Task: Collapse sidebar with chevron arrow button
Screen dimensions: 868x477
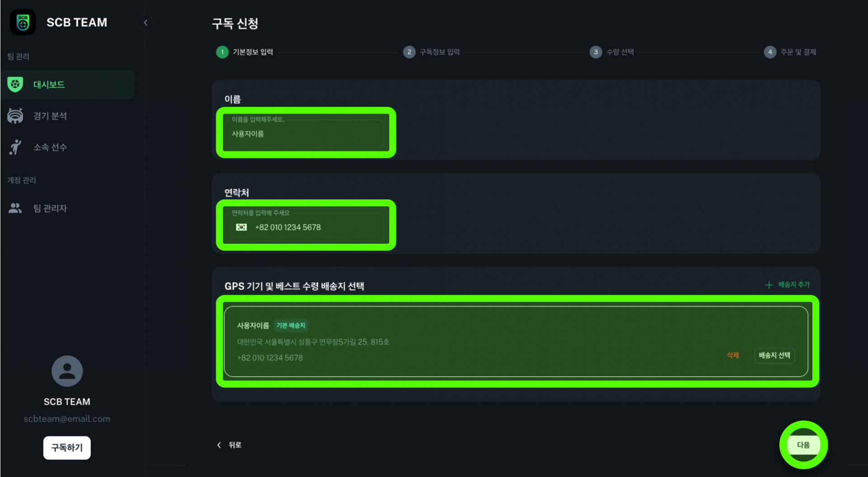Action: 146,23
